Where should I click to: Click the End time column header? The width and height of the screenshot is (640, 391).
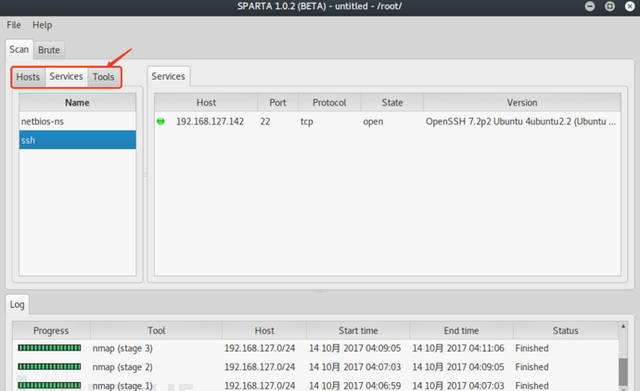coord(461,331)
